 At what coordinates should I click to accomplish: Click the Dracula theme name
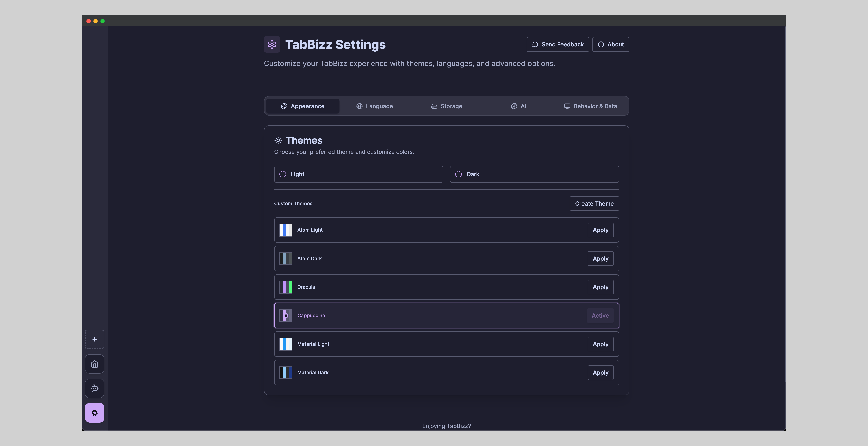coord(306,287)
